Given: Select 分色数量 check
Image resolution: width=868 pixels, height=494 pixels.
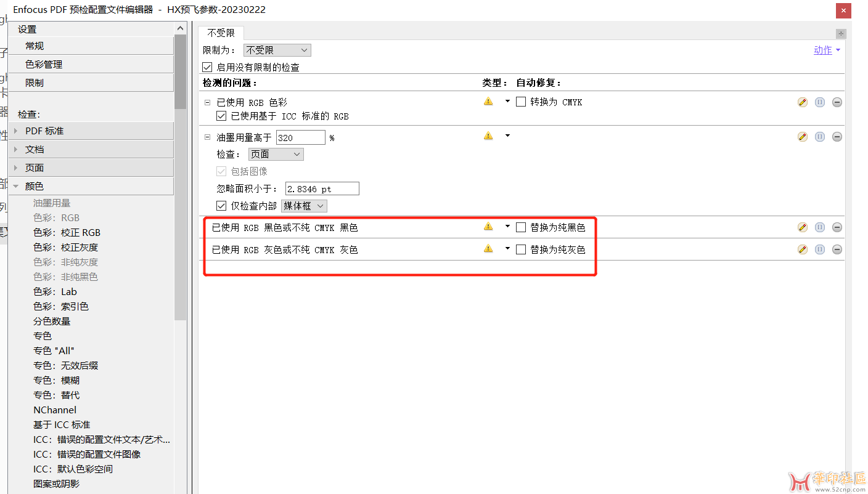Looking at the screenshot, I should (52, 322).
